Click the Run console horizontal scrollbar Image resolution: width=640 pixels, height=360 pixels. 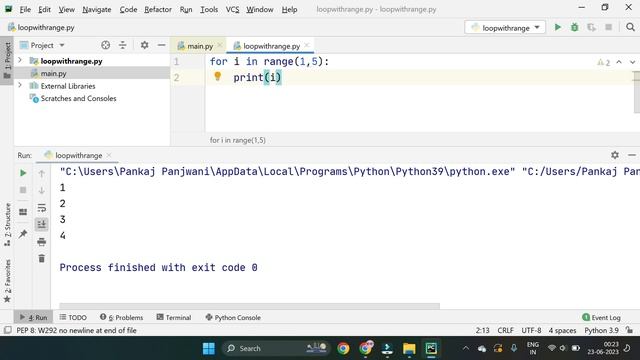click(249, 306)
